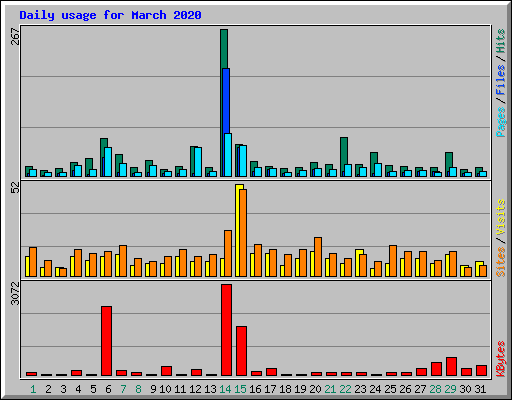Select day label 25 on the axis
This screenshot has height=400, width=512.
[x=390, y=389]
